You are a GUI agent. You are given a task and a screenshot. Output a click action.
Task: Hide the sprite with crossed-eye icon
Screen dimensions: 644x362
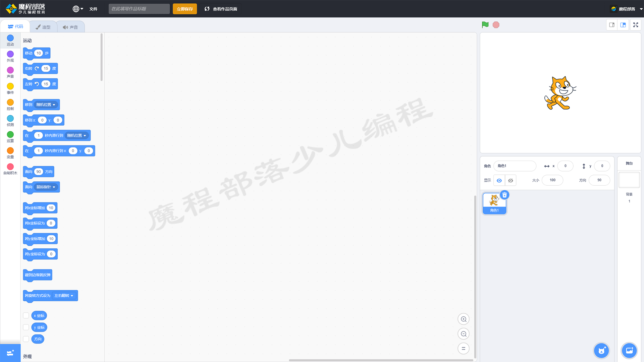(511, 180)
